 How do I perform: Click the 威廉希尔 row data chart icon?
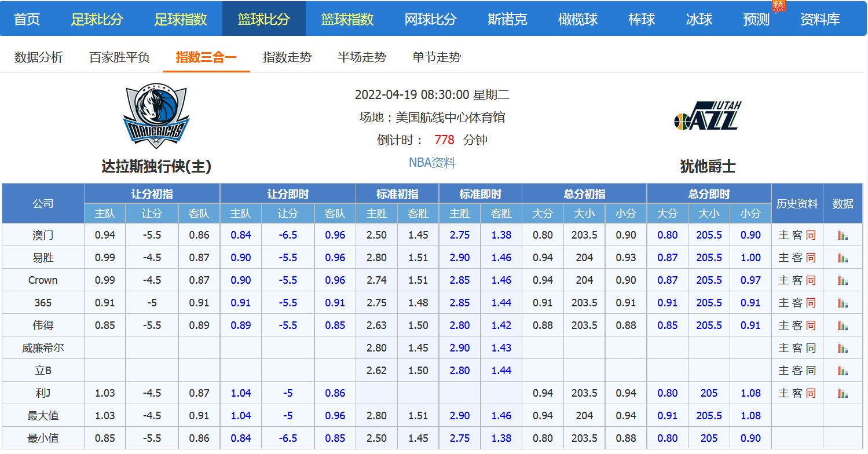(x=843, y=348)
